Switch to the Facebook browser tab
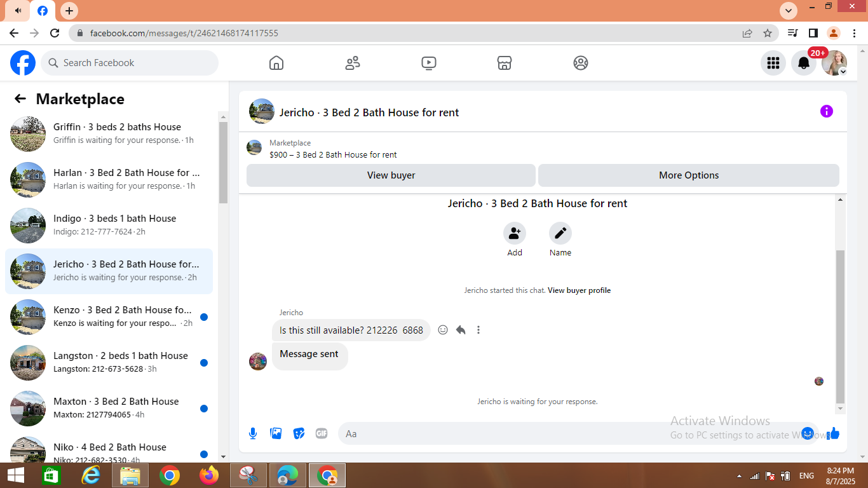Viewport: 868px width, 488px height. [43, 11]
